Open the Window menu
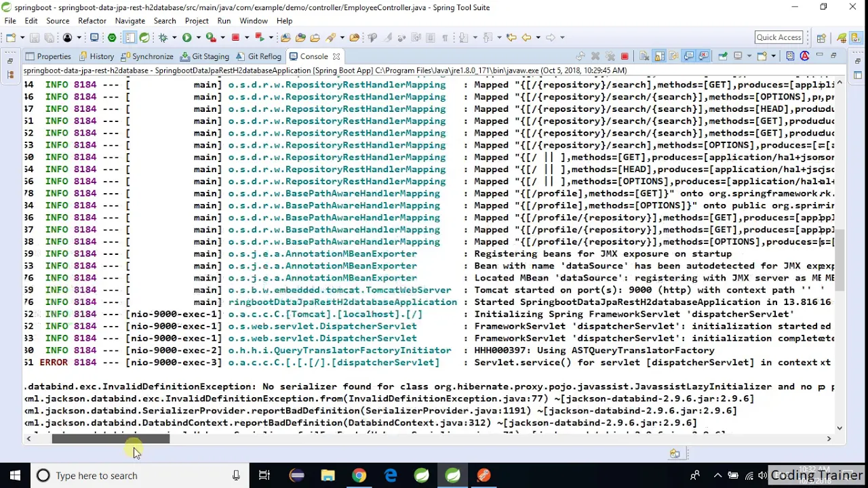 (254, 21)
